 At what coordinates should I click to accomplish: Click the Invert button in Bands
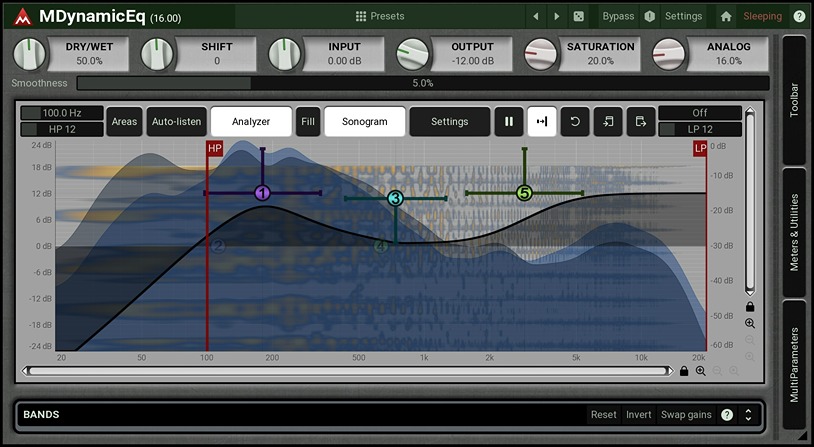pyautogui.click(x=638, y=415)
